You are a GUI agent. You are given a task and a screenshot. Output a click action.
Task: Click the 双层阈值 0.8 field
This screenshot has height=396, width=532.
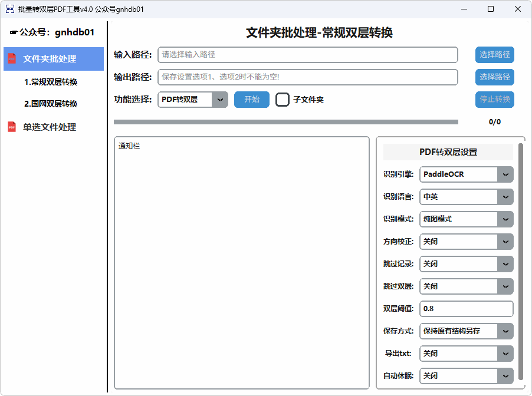466,309
